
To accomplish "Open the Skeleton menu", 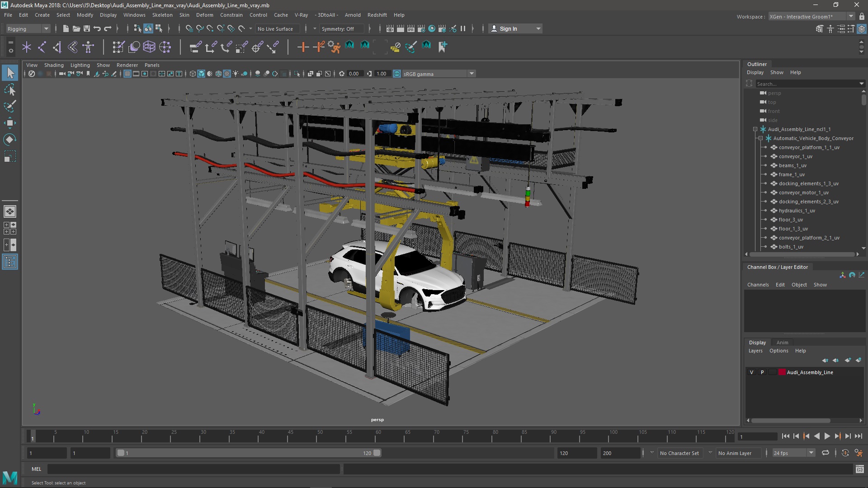I will click(162, 15).
